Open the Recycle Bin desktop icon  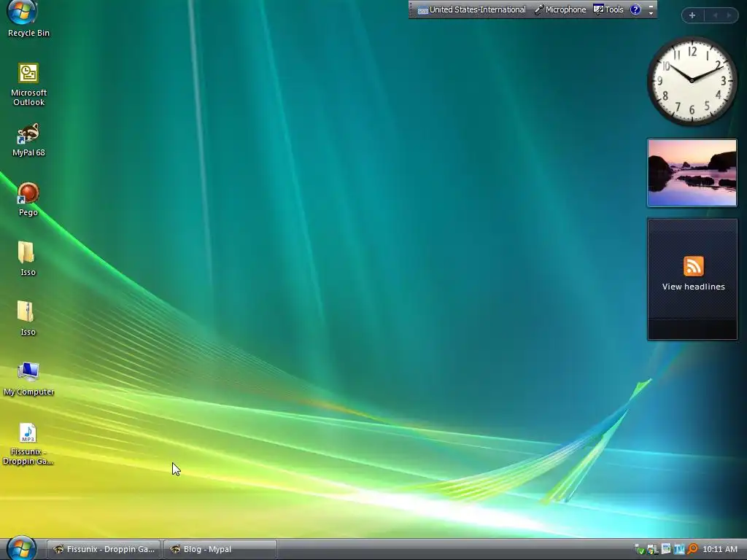[28, 19]
